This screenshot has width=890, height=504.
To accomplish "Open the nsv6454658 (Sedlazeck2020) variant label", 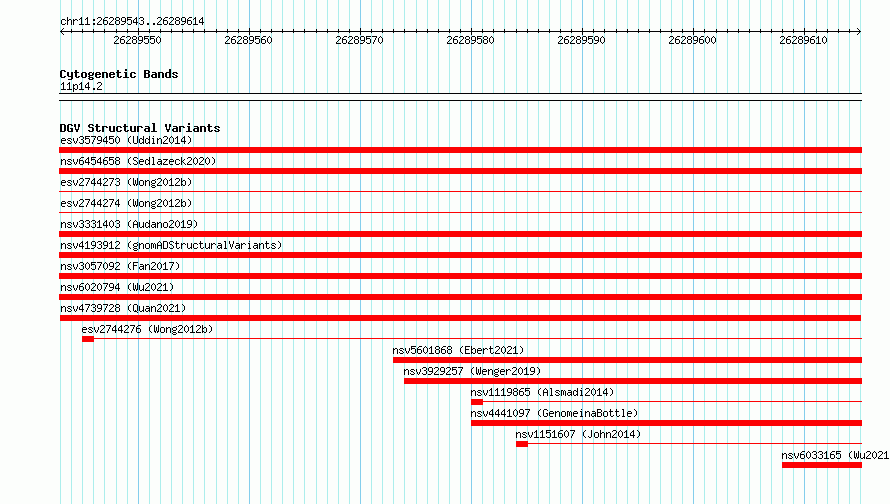I will click(x=138, y=161).
